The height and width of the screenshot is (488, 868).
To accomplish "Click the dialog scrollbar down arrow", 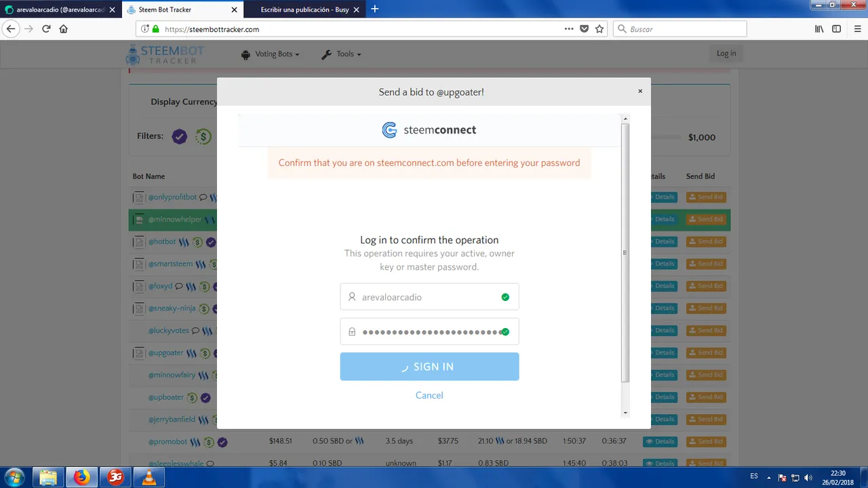I will [x=625, y=413].
